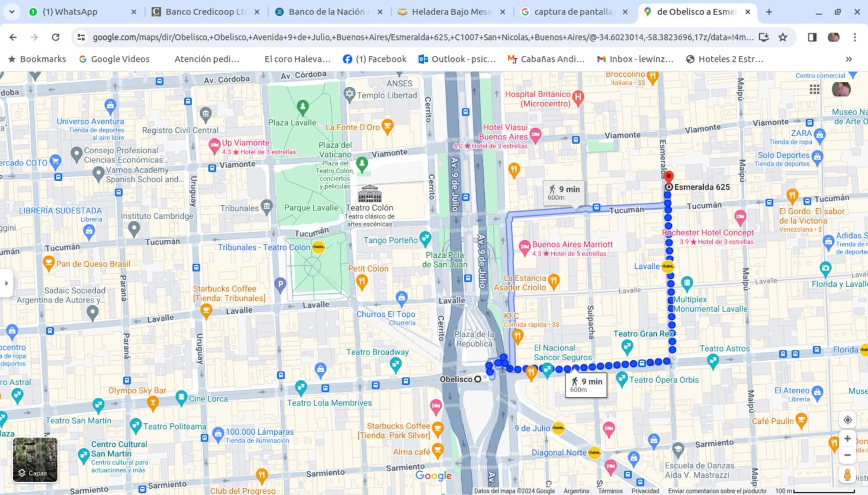This screenshot has width=868, height=495.
Task: Open the Outlook bookmark
Action: pos(457,59)
